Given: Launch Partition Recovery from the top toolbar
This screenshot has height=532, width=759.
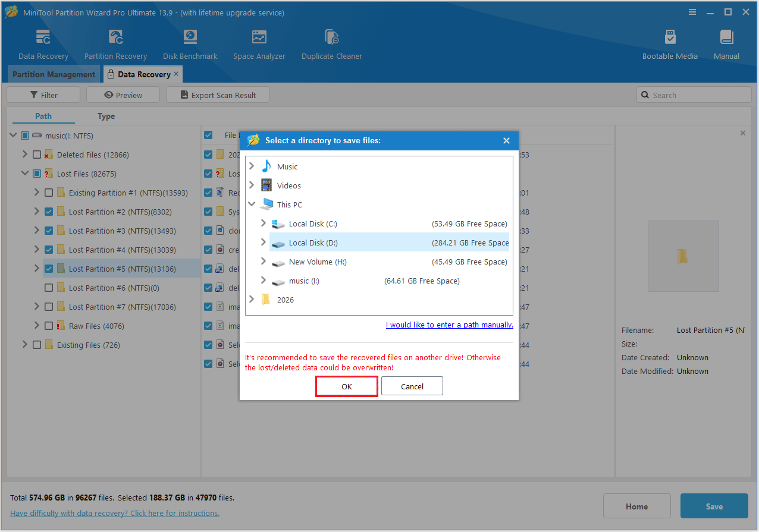Looking at the screenshot, I should tap(115, 45).
